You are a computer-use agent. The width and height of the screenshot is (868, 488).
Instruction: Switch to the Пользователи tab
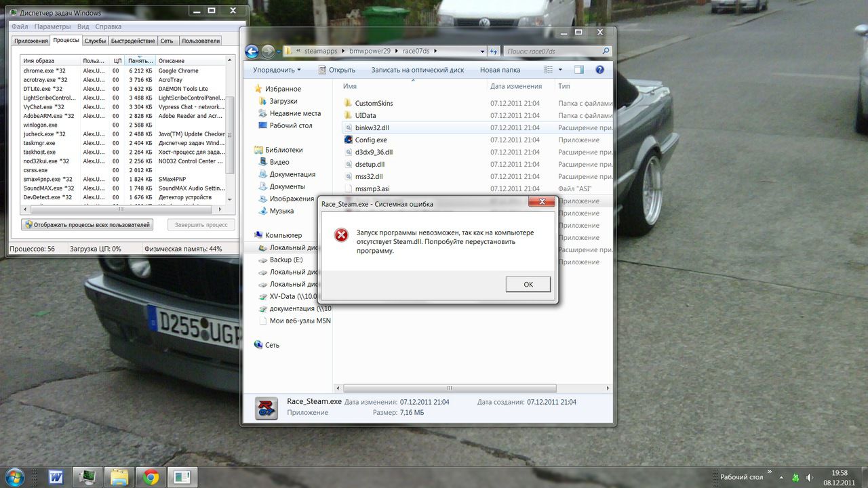[x=201, y=41]
